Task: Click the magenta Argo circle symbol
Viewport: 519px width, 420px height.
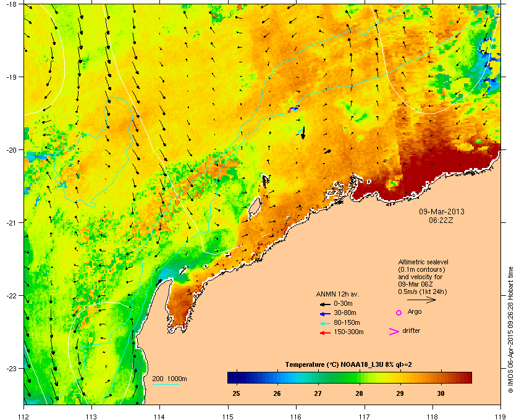Action: pyautogui.click(x=399, y=313)
